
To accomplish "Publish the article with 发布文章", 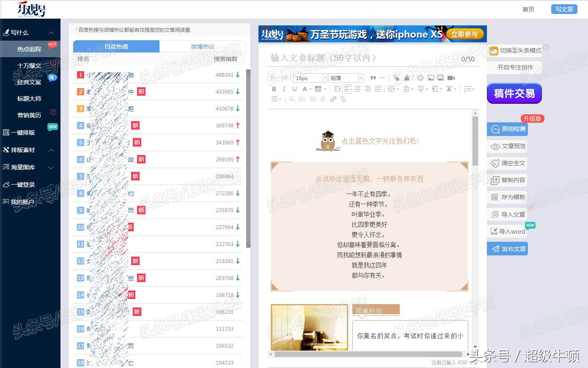I will pyautogui.click(x=507, y=249).
